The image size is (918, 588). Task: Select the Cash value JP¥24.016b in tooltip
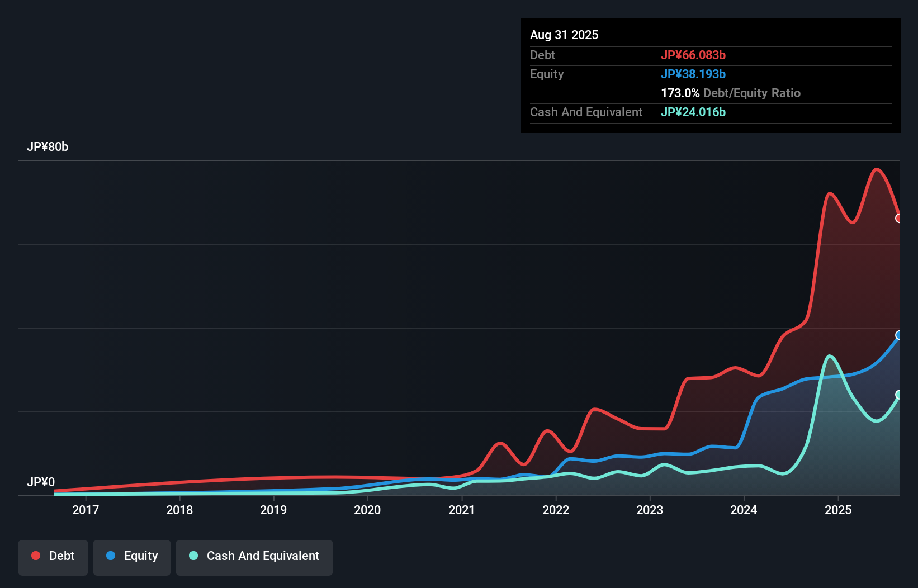(x=693, y=112)
